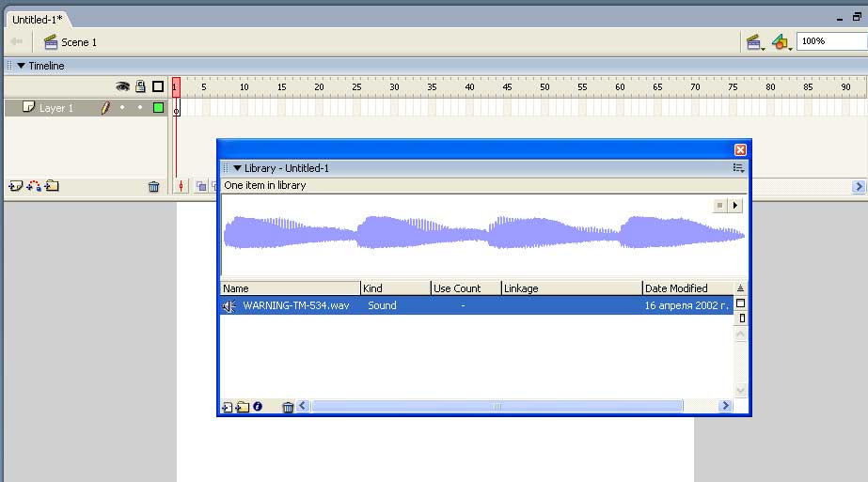Go back with the left arrow button
The image size is (868, 482).
(x=17, y=41)
